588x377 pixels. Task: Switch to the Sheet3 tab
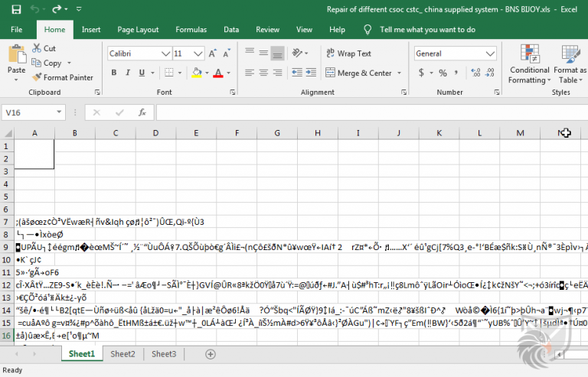tap(164, 354)
